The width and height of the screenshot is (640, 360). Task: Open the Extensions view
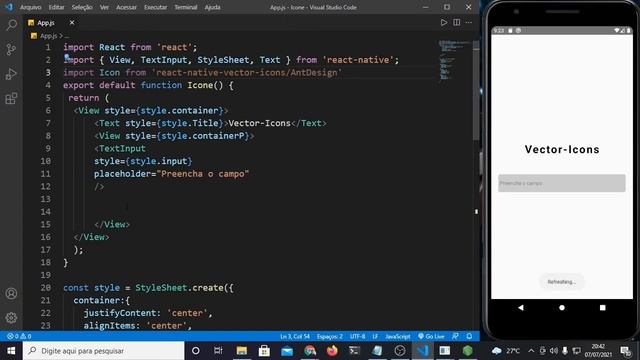point(11,98)
